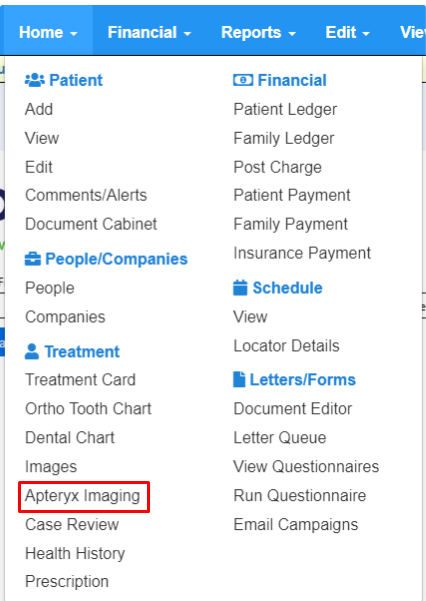The width and height of the screenshot is (426, 601).
Task: Click the Patient group people icon
Action: (x=35, y=80)
